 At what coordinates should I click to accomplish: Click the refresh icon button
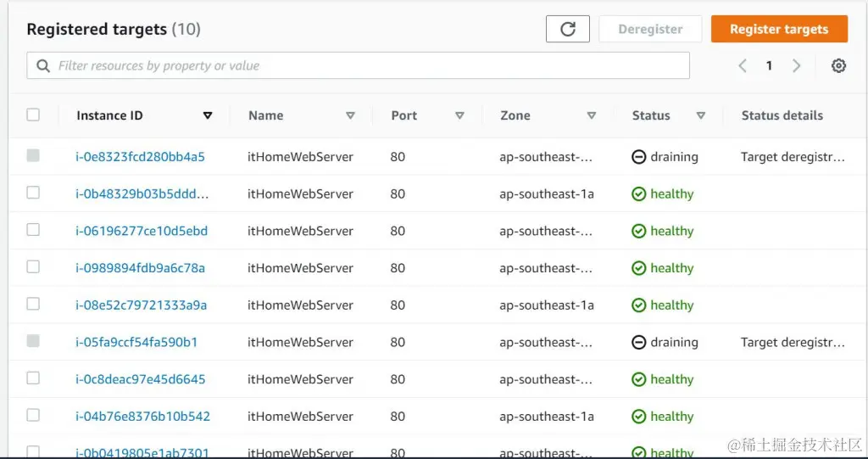tap(567, 29)
